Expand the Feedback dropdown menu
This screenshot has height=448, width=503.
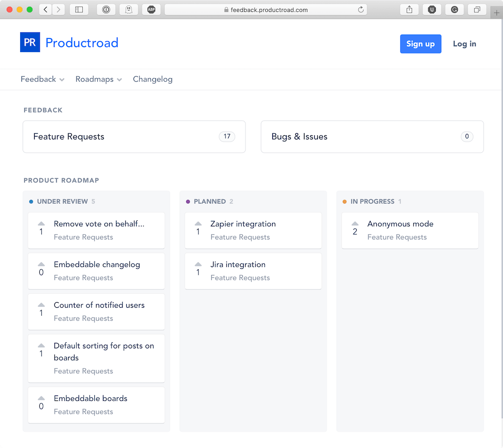43,79
